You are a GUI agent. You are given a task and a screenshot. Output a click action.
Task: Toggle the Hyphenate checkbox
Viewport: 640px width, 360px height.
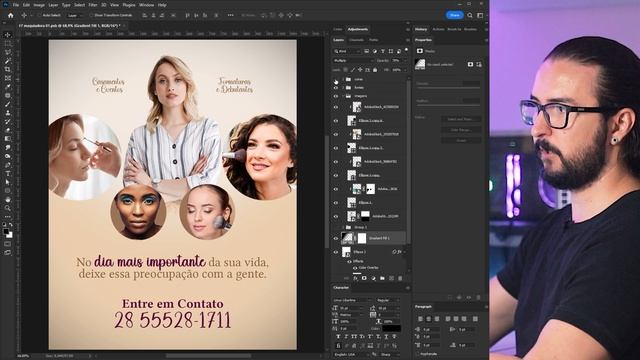click(x=418, y=354)
